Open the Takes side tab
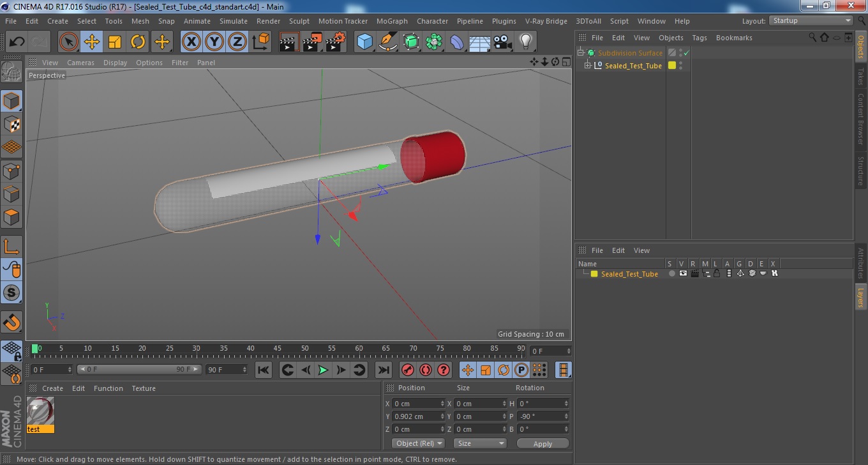The height and width of the screenshot is (465, 868). [x=861, y=77]
